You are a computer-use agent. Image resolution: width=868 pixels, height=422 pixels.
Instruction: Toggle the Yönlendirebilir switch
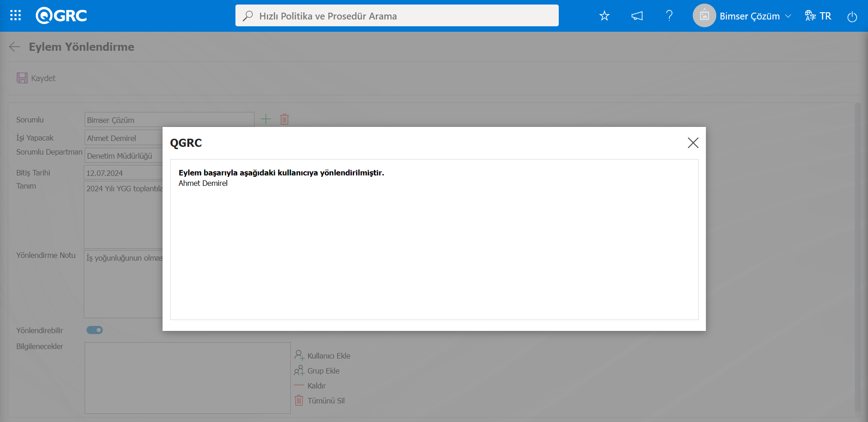coord(95,330)
